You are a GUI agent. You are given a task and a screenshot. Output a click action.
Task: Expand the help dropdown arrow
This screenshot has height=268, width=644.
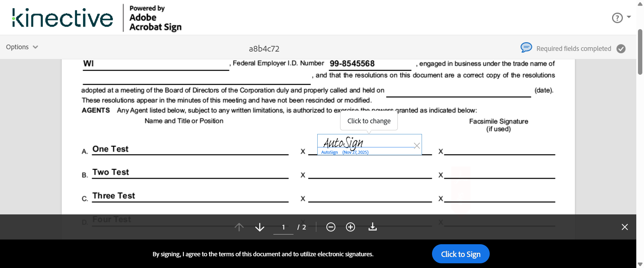[629, 17]
